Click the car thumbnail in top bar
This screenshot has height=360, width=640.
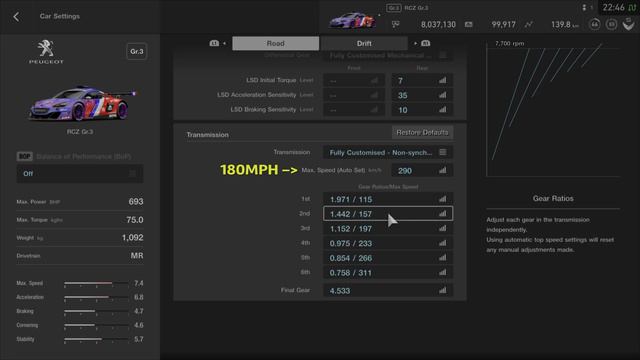[x=353, y=20]
